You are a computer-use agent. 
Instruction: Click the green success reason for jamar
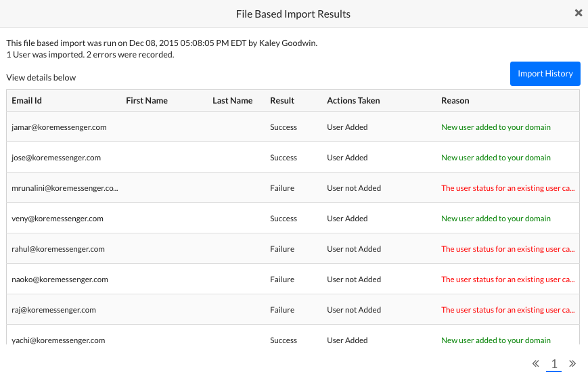click(x=496, y=127)
